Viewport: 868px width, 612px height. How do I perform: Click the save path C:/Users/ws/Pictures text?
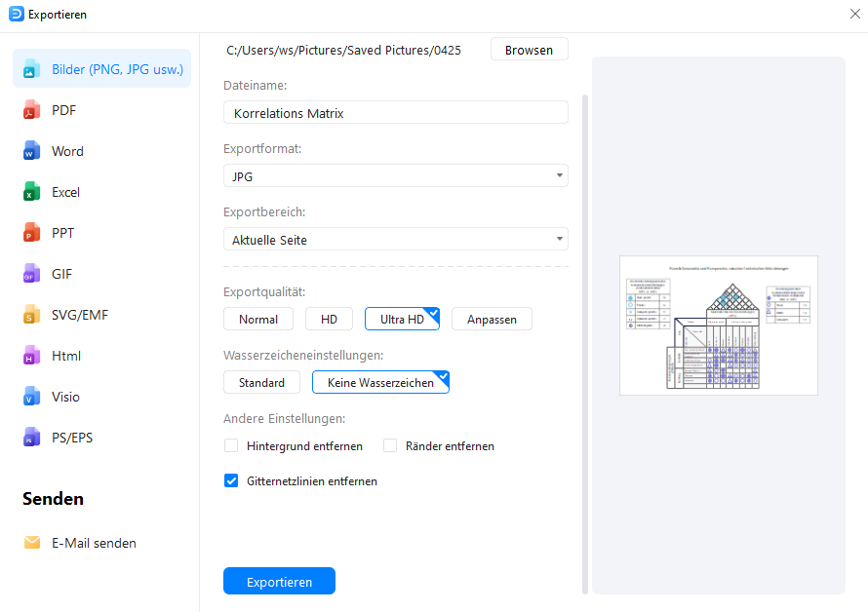(343, 51)
